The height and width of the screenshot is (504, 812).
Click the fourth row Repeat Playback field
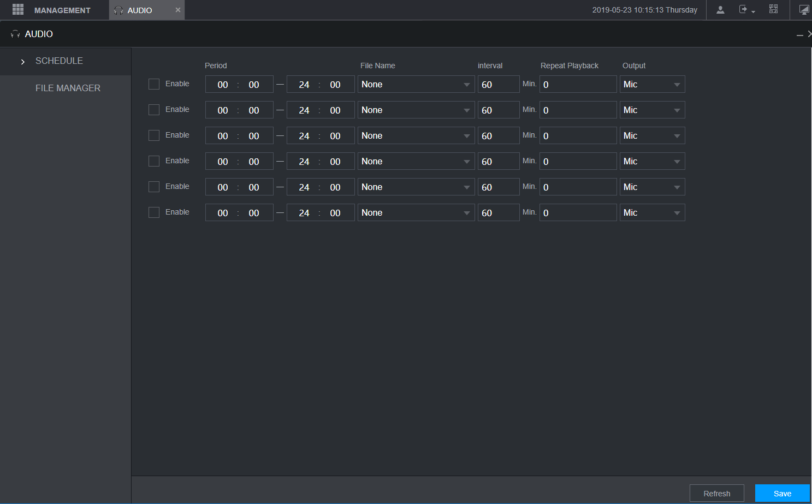click(x=578, y=161)
